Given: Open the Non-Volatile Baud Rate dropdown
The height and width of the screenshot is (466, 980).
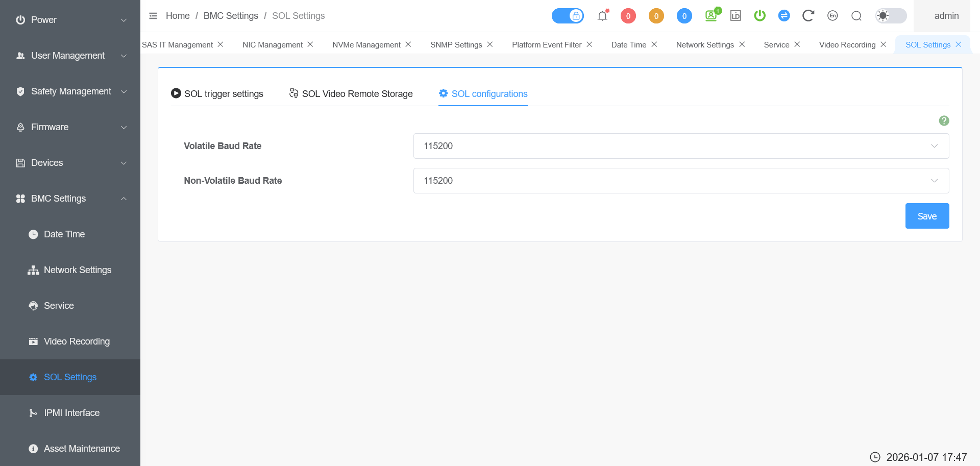Looking at the screenshot, I should pyautogui.click(x=681, y=181).
